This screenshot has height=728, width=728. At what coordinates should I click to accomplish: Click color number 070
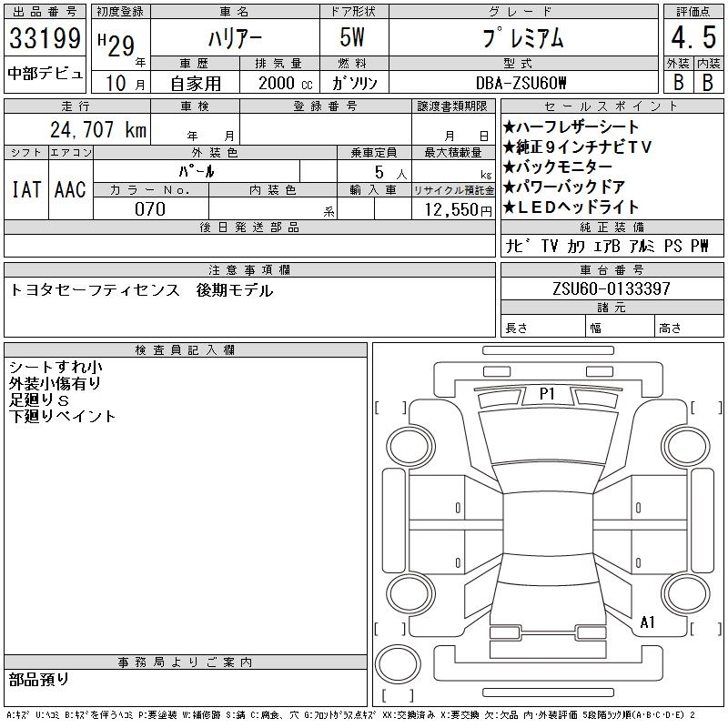(x=150, y=209)
